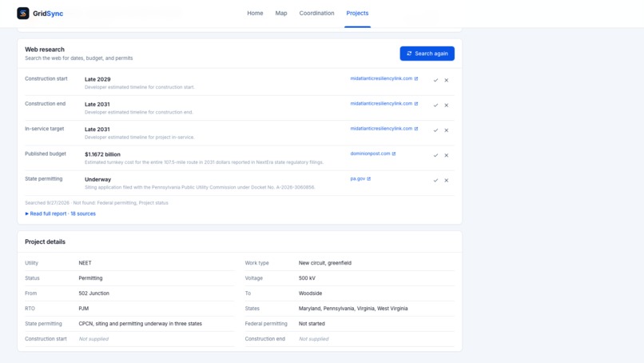This screenshot has height=363, width=644.
Task: Switch to the Map tab
Action: [x=281, y=13]
